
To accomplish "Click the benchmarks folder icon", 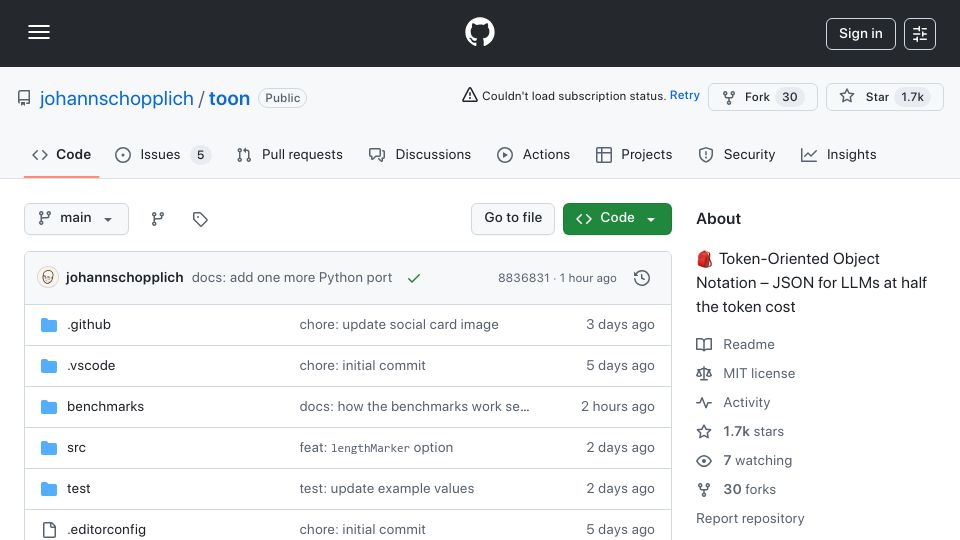I will [49, 407].
